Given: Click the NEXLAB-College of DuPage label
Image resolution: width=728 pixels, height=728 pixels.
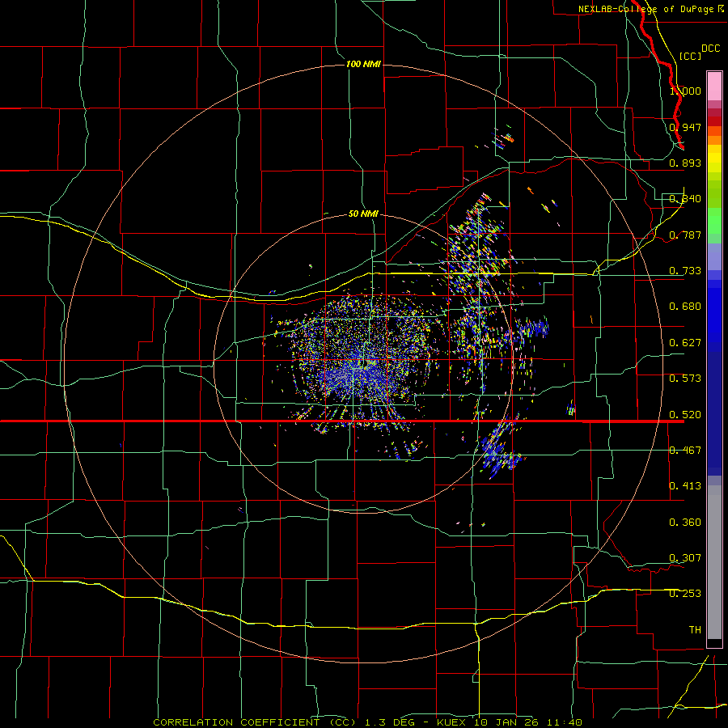Looking at the screenshot, I should [646, 9].
